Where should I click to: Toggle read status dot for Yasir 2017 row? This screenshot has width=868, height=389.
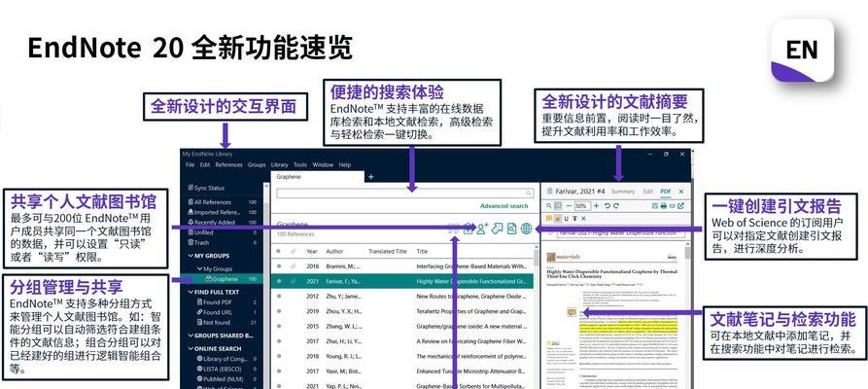279,371
